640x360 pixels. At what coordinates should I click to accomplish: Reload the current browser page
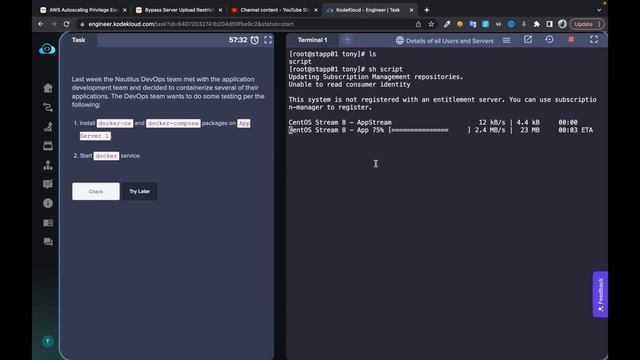coord(67,24)
